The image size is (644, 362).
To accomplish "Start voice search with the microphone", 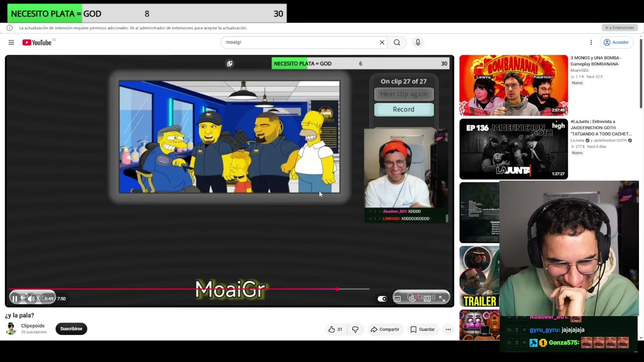I will (x=418, y=42).
